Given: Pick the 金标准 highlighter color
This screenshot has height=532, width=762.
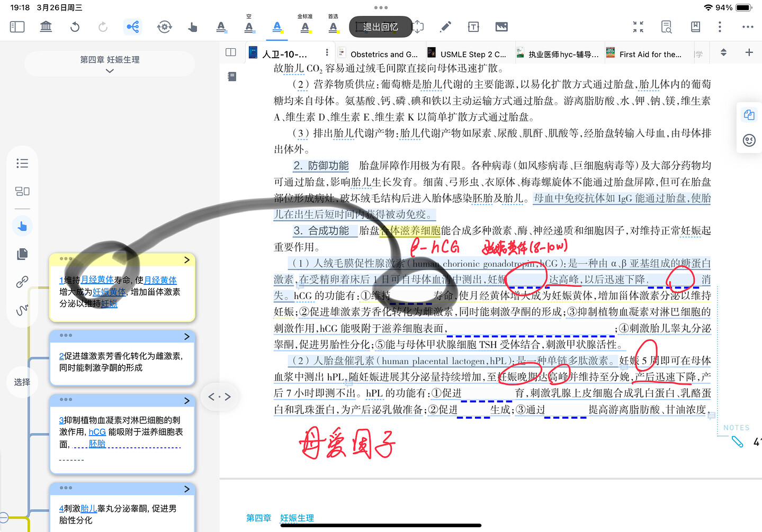Looking at the screenshot, I should click(x=305, y=26).
